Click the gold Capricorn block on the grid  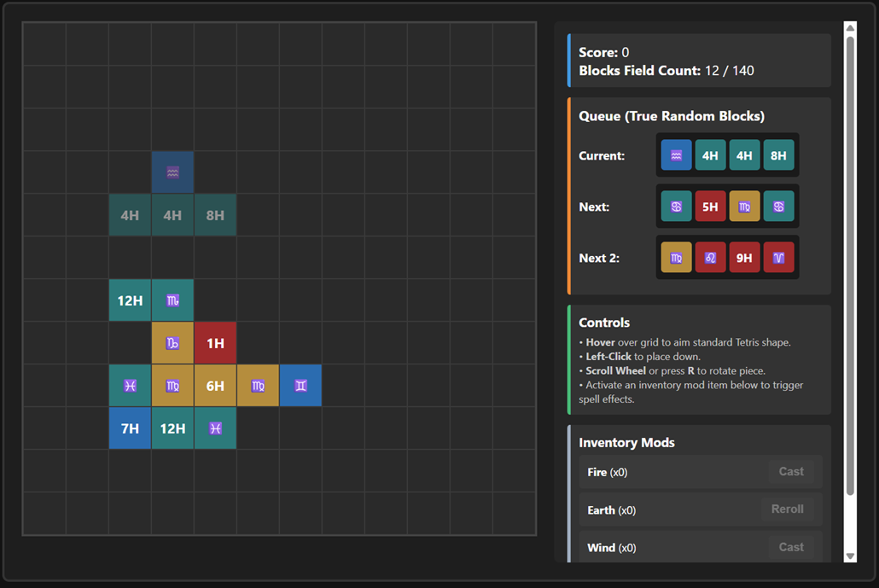coord(172,343)
